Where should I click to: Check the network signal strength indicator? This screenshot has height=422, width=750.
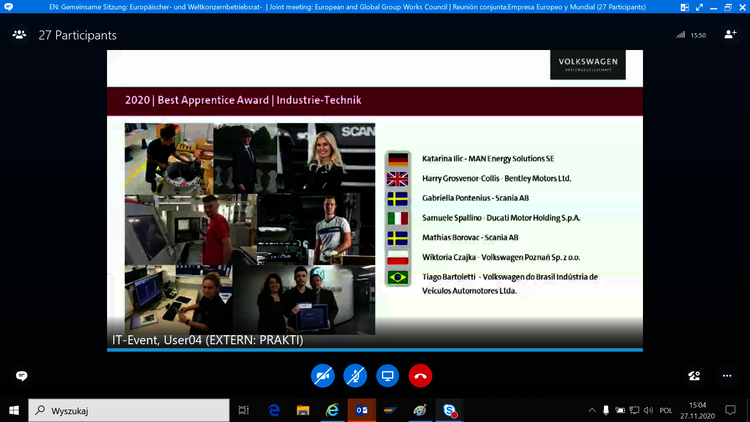(680, 35)
